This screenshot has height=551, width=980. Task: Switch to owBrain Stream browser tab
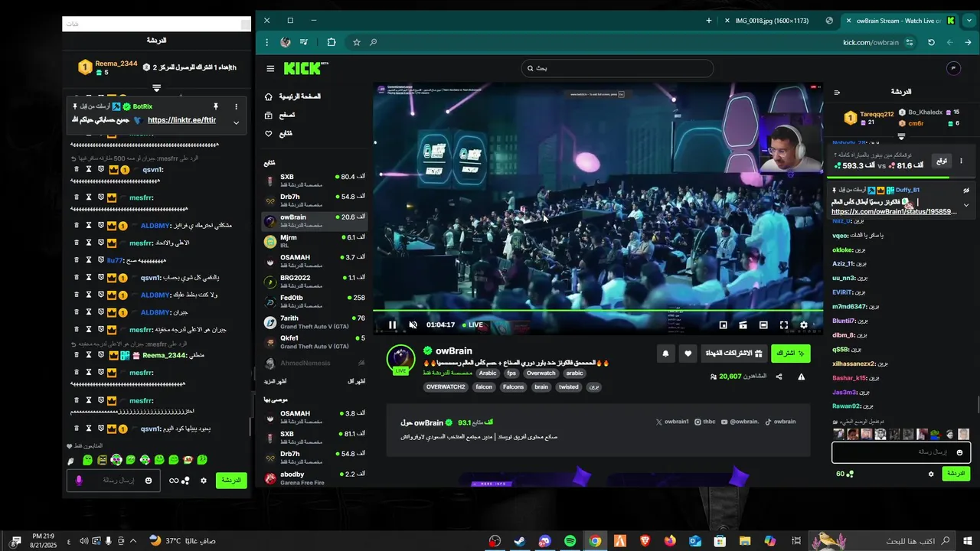point(900,21)
